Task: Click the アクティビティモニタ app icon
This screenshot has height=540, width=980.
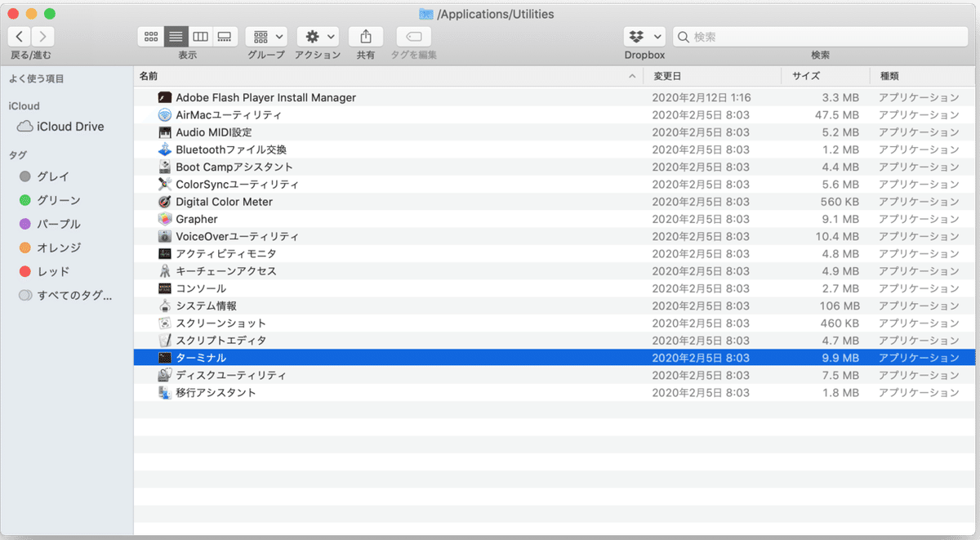Action: coord(164,254)
